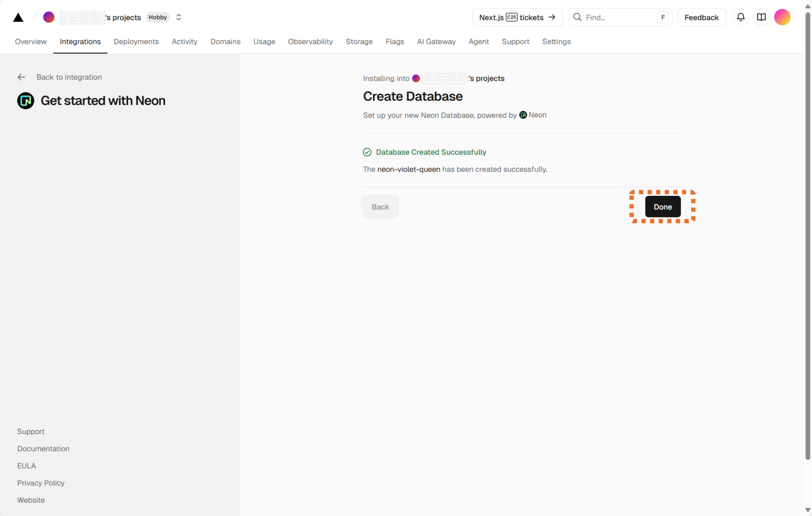The image size is (812, 516).
Task: Open the user avatar menu
Action: [782, 18]
